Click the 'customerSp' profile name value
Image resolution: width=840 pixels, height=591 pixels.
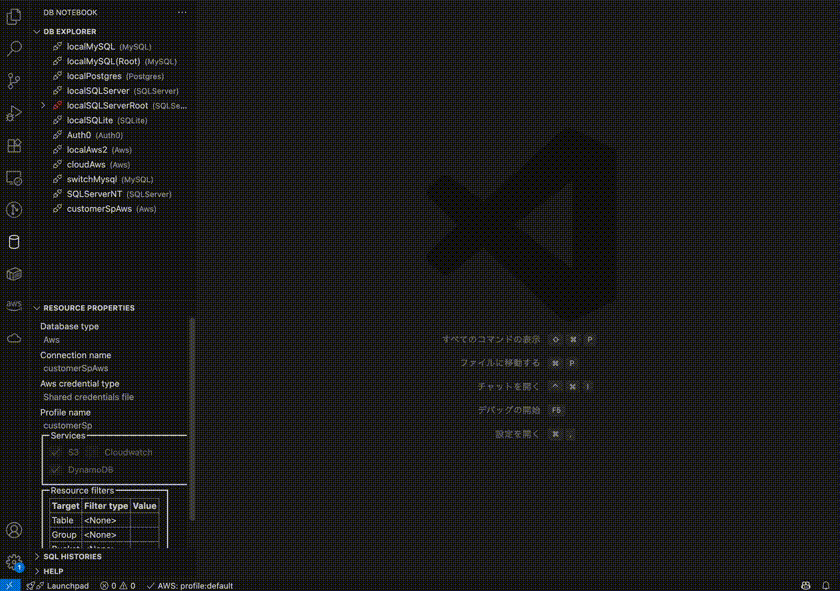coord(68,425)
